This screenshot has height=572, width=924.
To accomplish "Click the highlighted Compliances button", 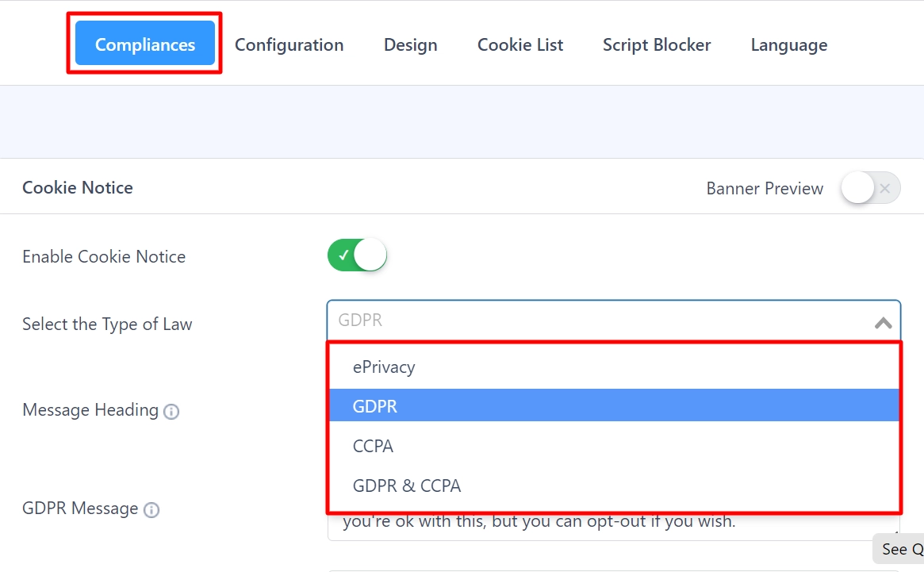I will [144, 44].
